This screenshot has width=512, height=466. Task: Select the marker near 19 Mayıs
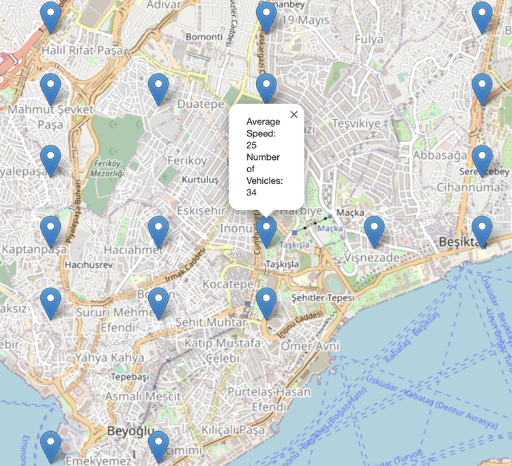[x=266, y=17]
